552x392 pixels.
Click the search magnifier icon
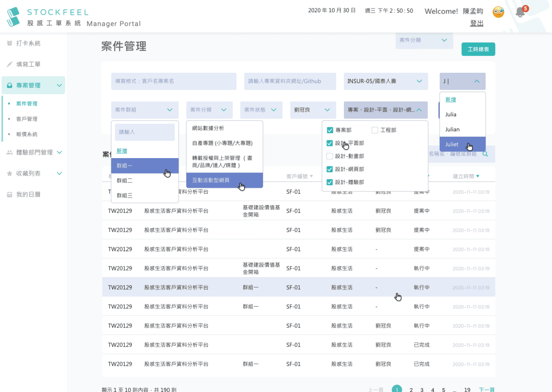[x=485, y=154]
